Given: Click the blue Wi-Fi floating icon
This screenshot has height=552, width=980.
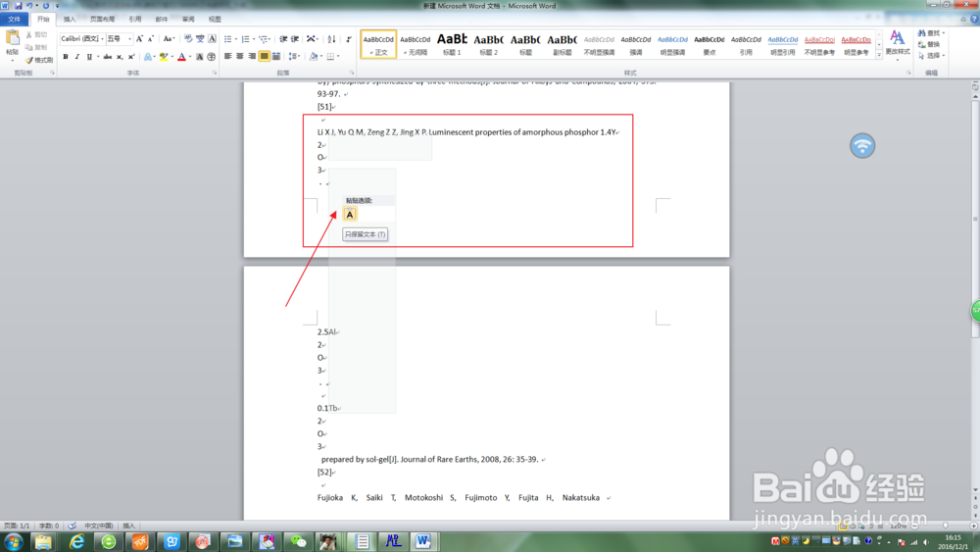Looking at the screenshot, I should [x=862, y=146].
